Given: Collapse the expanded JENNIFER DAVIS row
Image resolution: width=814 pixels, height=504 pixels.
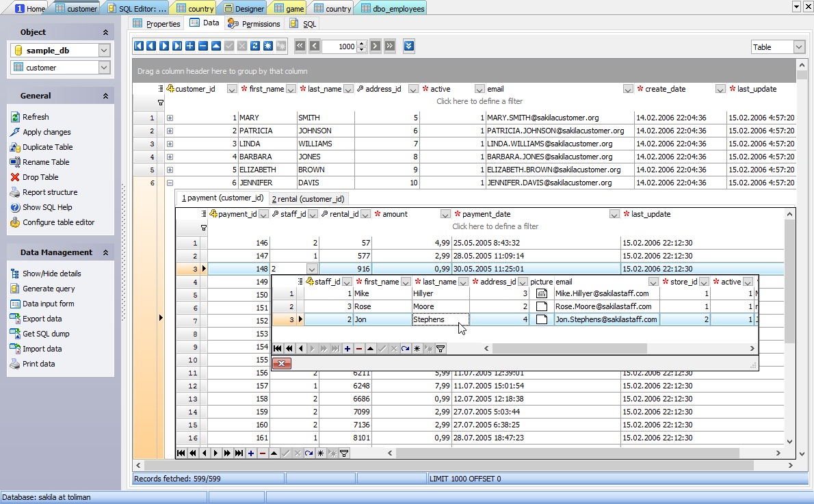Looking at the screenshot, I should point(170,183).
